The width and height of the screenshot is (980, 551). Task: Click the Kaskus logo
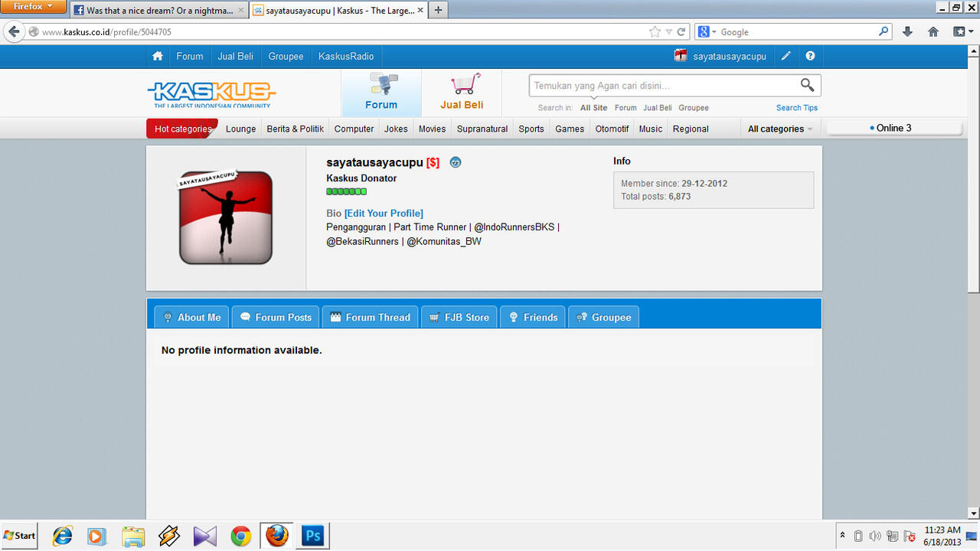pyautogui.click(x=211, y=94)
